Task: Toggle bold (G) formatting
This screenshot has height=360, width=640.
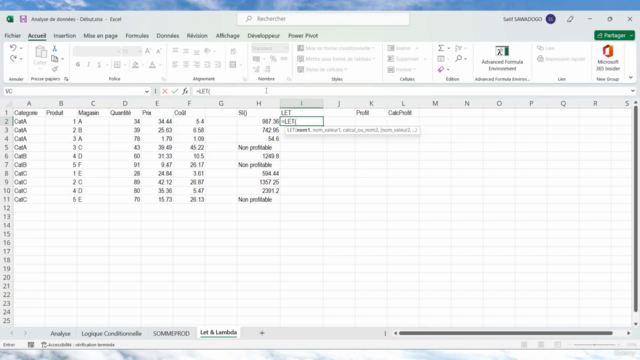Action: (78, 64)
